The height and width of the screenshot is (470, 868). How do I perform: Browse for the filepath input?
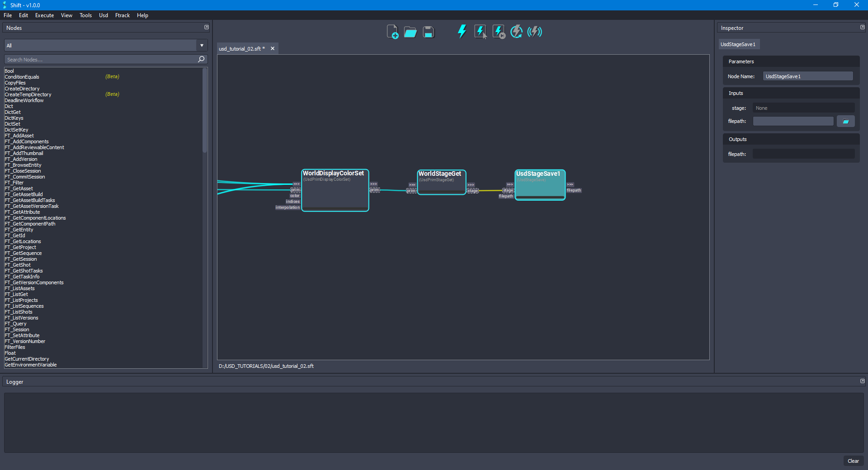pos(845,121)
